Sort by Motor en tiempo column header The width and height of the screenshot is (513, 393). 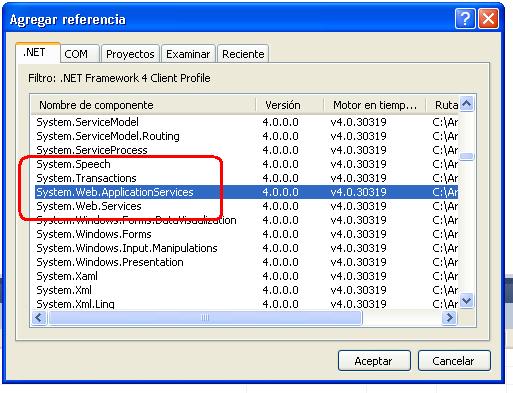click(x=375, y=105)
